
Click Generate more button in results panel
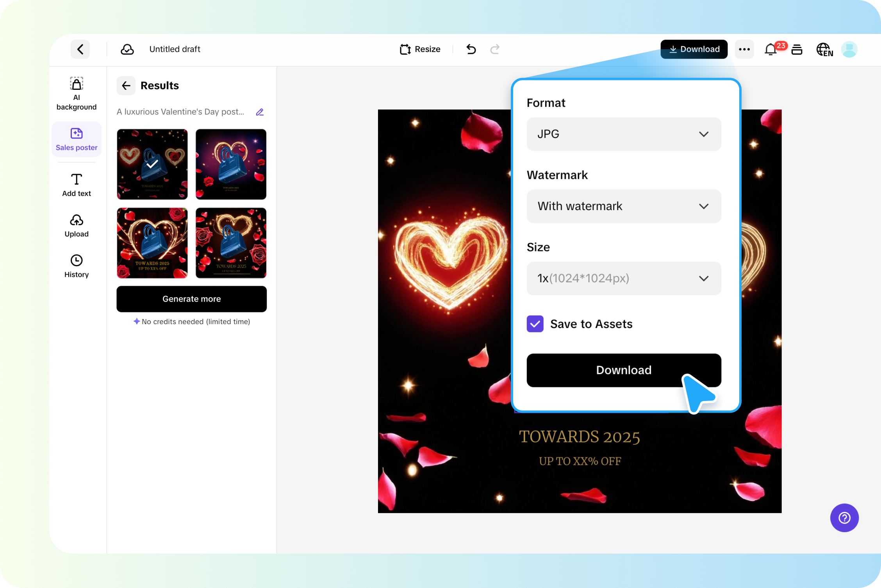(191, 299)
